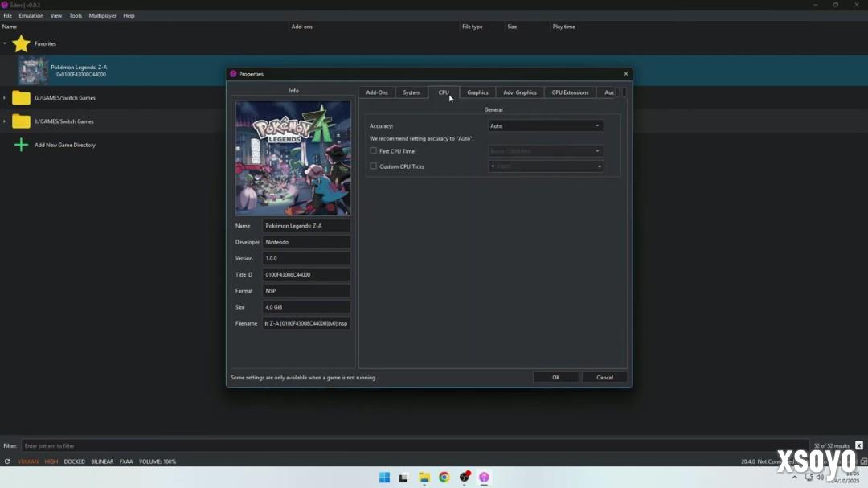The image size is (868, 488).
Task: Open Google Chrome from the taskbar
Action: pyautogui.click(x=444, y=478)
